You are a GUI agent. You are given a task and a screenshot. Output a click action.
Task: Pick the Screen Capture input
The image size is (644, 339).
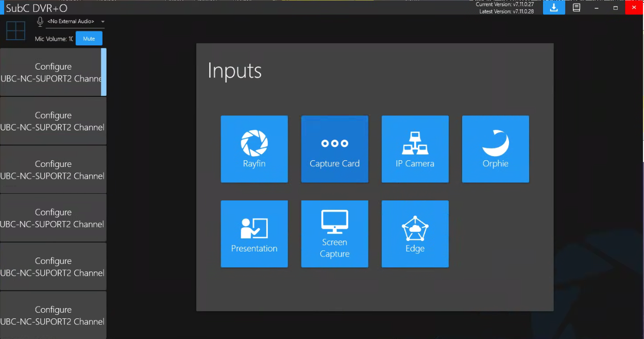pos(334,234)
